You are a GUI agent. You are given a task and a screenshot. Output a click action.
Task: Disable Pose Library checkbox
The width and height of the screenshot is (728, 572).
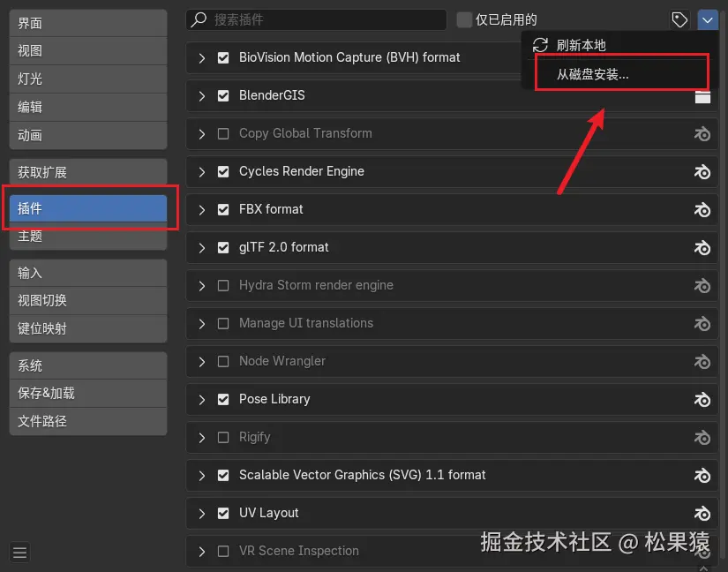click(223, 400)
